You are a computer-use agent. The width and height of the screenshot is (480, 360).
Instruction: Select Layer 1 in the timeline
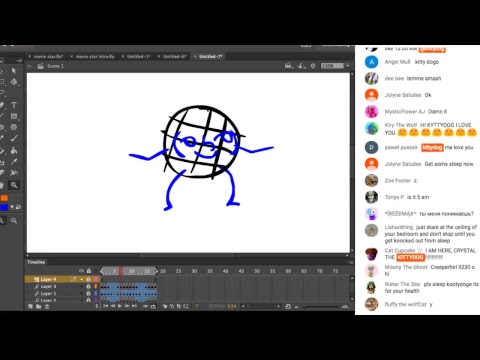(48, 293)
